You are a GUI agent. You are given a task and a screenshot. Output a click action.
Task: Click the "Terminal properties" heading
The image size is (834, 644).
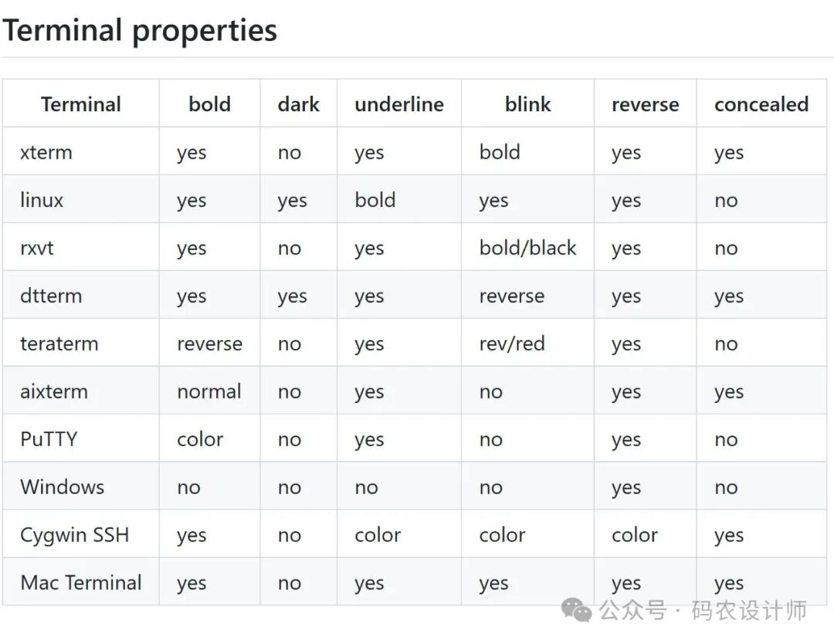point(140,31)
